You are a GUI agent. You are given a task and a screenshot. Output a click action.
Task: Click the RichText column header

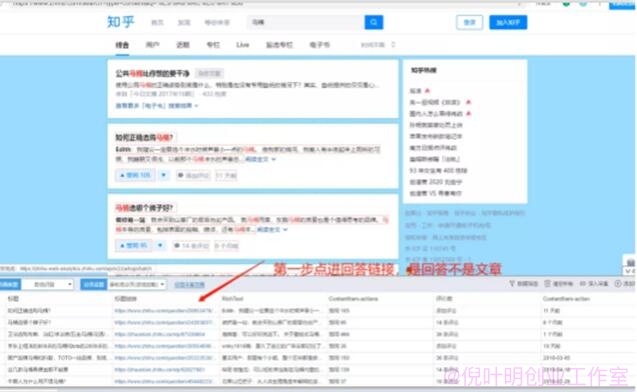(232, 299)
